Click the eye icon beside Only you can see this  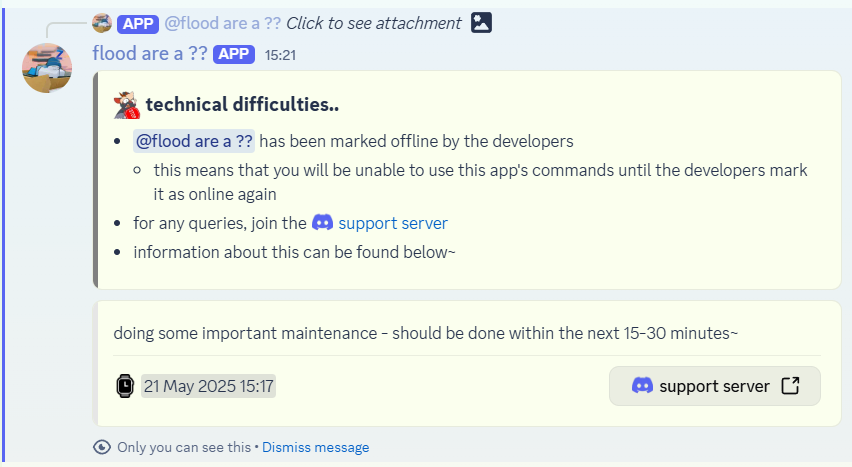point(102,447)
